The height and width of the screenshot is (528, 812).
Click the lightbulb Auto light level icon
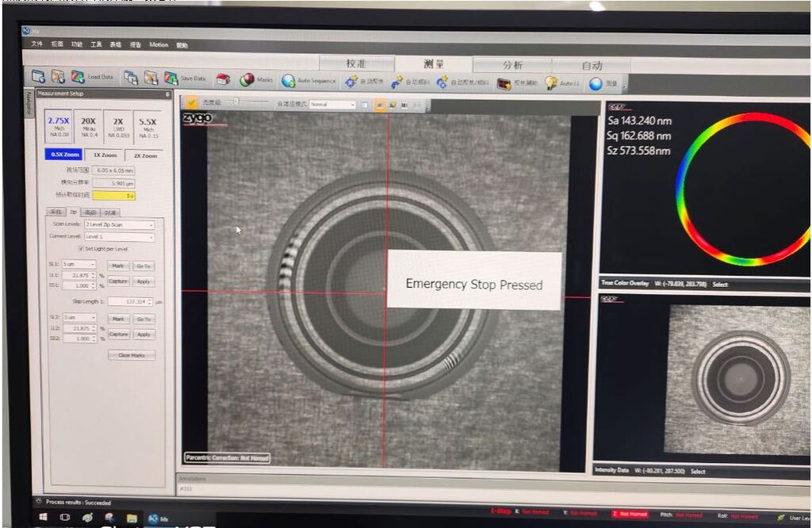[551, 83]
